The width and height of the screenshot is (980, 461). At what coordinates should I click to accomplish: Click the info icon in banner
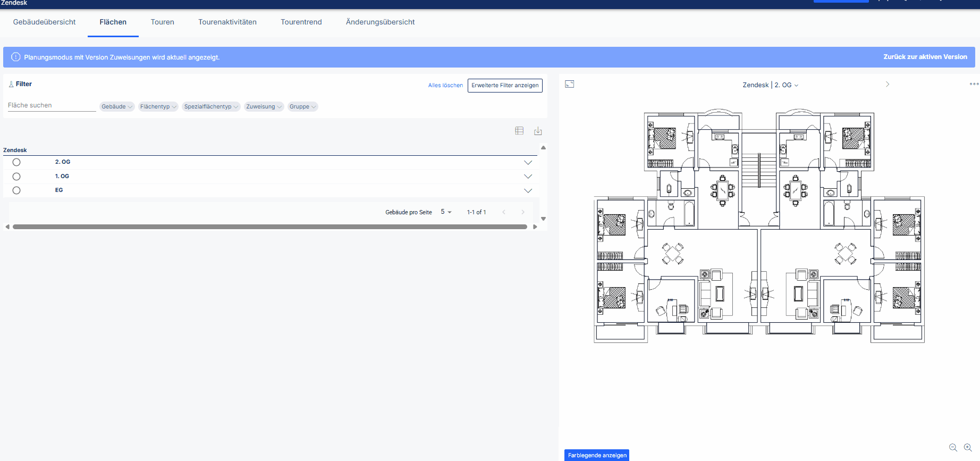point(16,57)
